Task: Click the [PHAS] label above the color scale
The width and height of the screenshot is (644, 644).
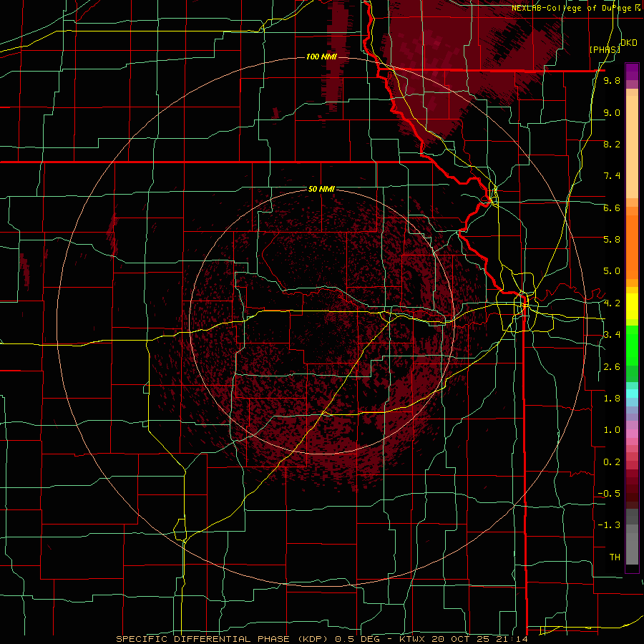Action: [604, 49]
